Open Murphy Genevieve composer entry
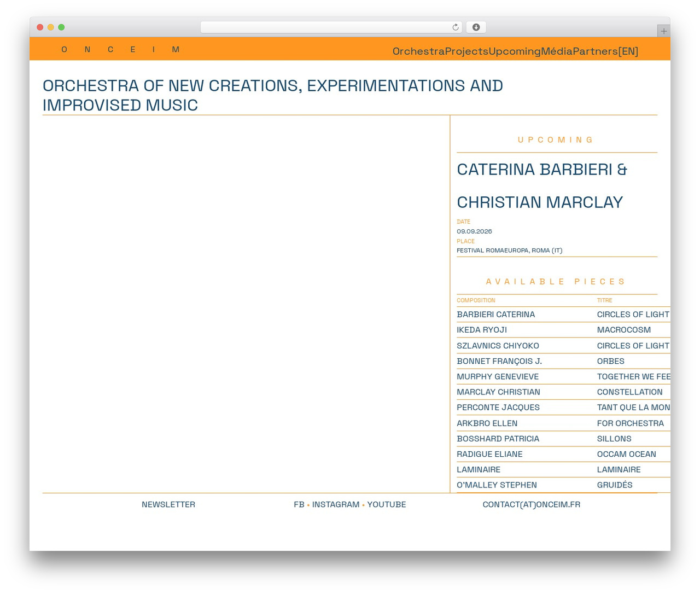The height and width of the screenshot is (593, 700). [498, 376]
